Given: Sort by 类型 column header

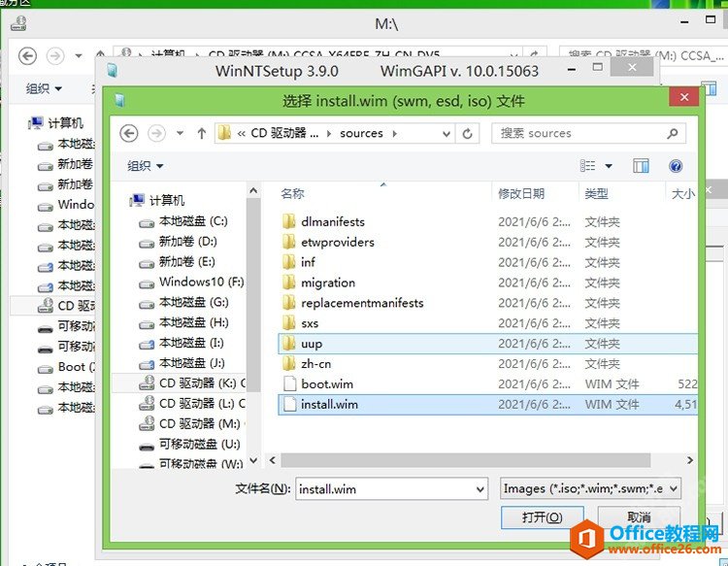Looking at the screenshot, I should (596, 193).
